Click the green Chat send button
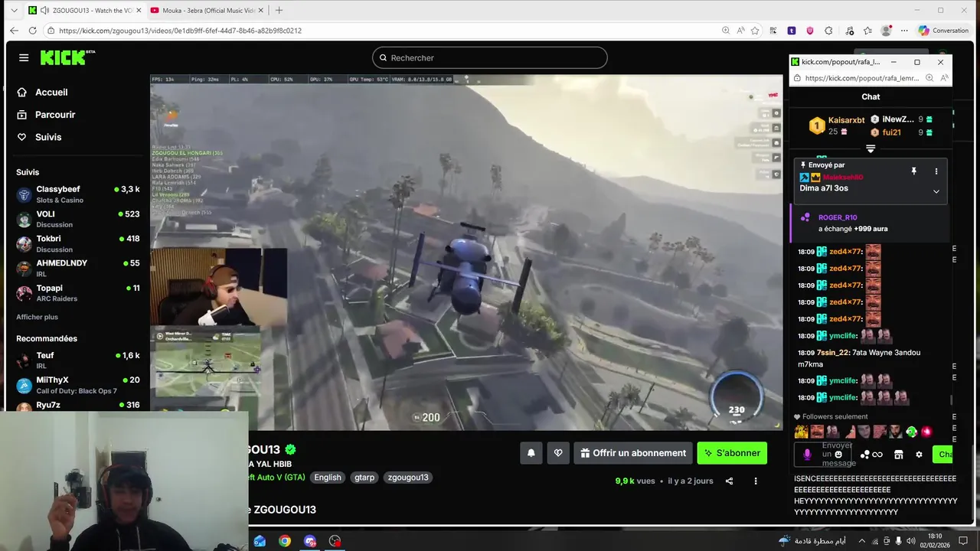The height and width of the screenshot is (551, 980). (x=943, y=455)
